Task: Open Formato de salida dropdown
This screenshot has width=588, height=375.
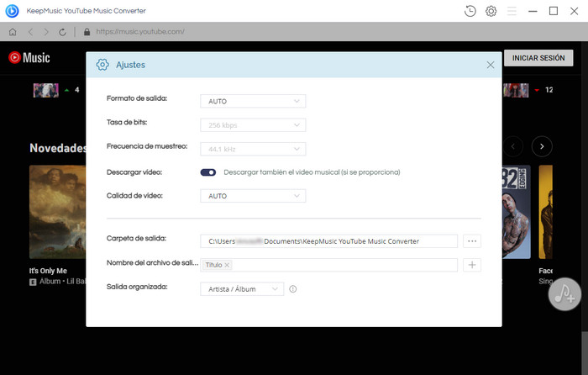Action: pos(253,102)
